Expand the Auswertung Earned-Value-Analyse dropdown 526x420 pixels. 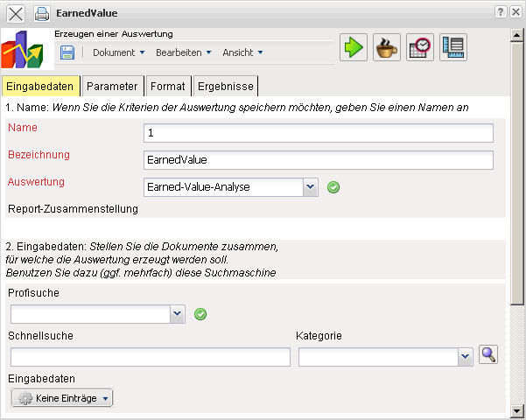tap(311, 186)
